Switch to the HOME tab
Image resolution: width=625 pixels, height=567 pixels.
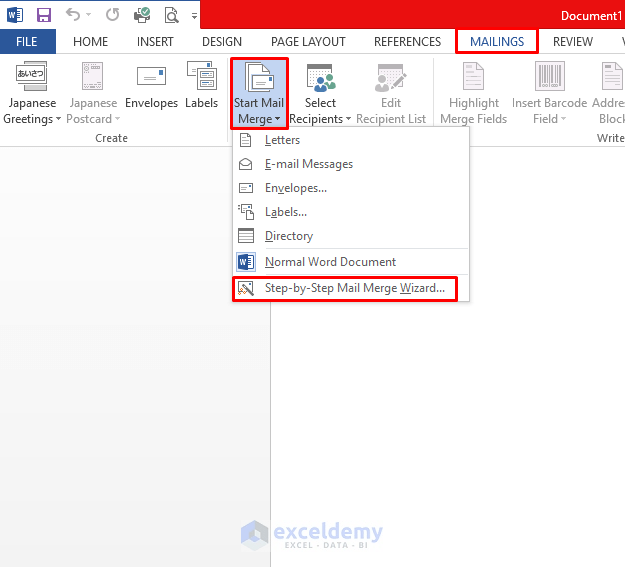[90, 41]
